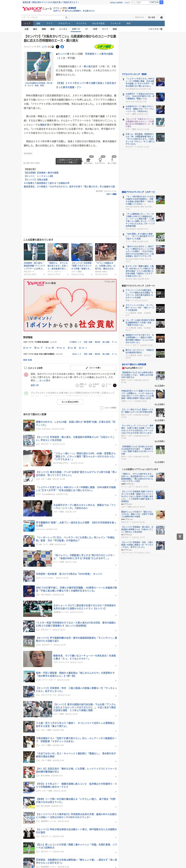Play the video ranked 3 in 動画アクセスランキング
186x868 pixels.
160,323
